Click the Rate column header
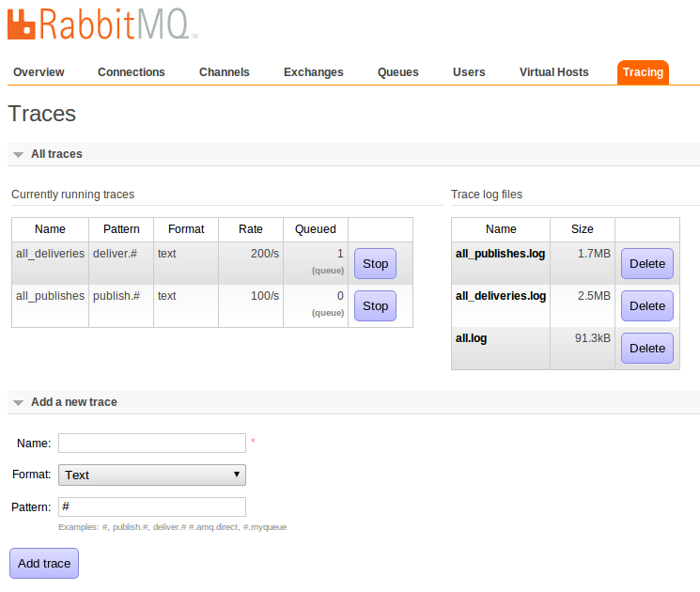700x592 pixels. (x=251, y=229)
